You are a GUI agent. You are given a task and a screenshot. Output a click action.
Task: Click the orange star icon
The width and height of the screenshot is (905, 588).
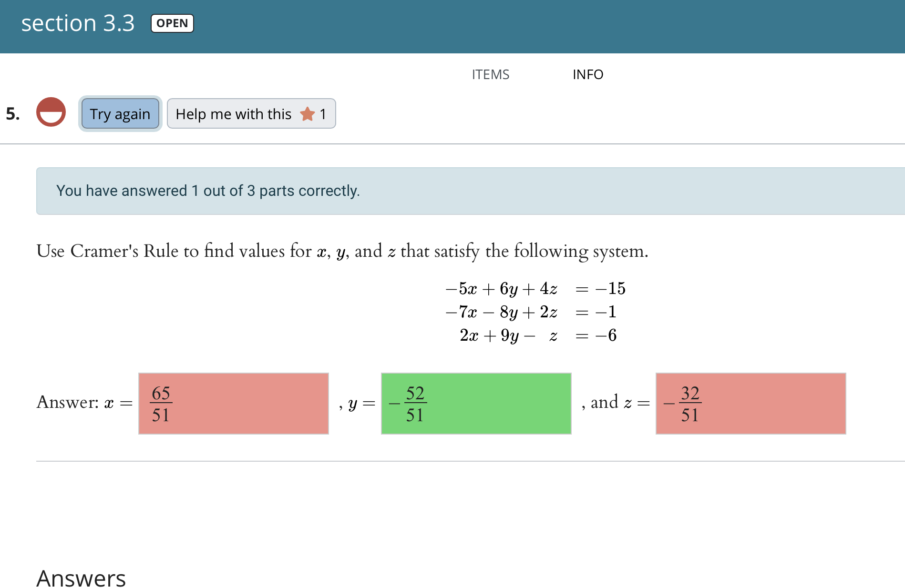click(308, 114)
